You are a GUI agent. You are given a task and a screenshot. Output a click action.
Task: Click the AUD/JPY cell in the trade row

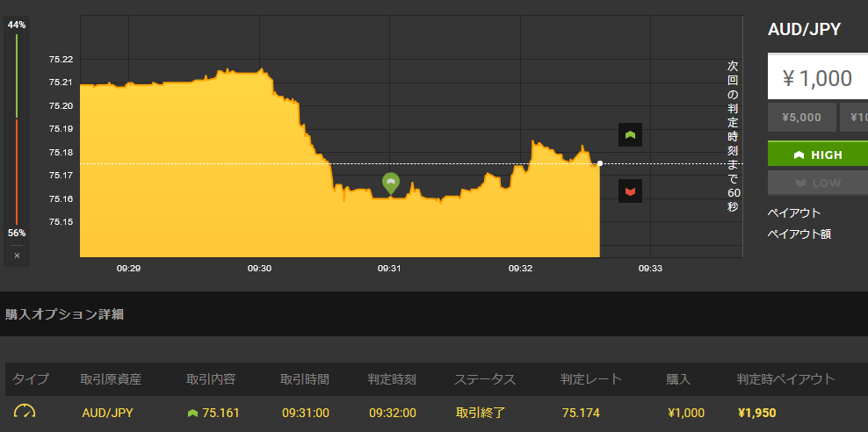[x=107, y=413]
